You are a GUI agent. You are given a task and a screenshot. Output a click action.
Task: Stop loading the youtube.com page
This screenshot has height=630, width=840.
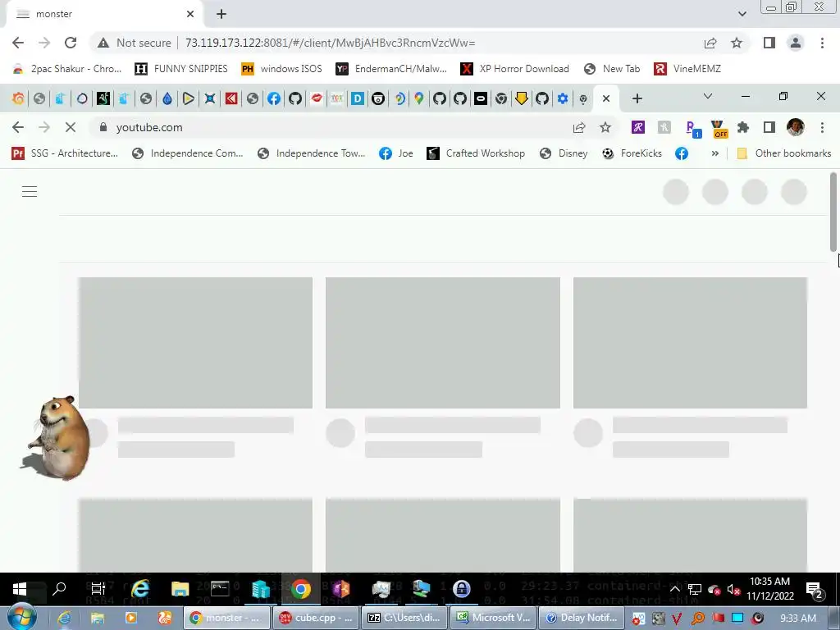point(71,127)
